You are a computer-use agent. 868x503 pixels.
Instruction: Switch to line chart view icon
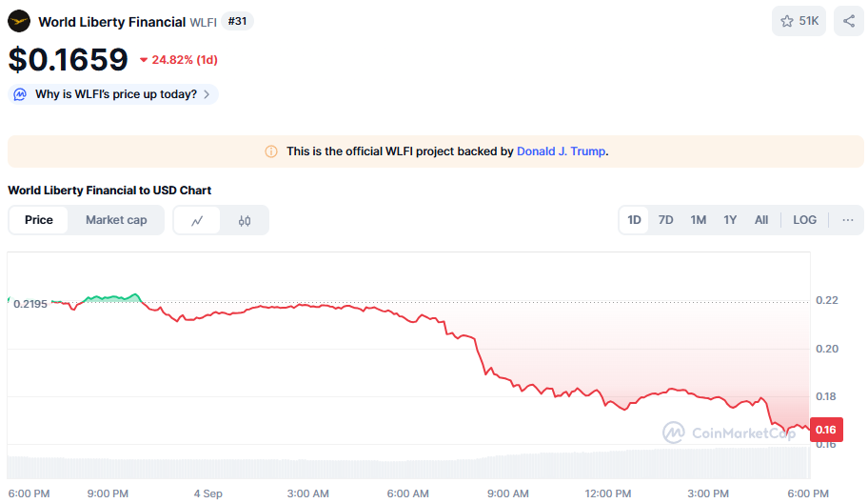(197, 220)
